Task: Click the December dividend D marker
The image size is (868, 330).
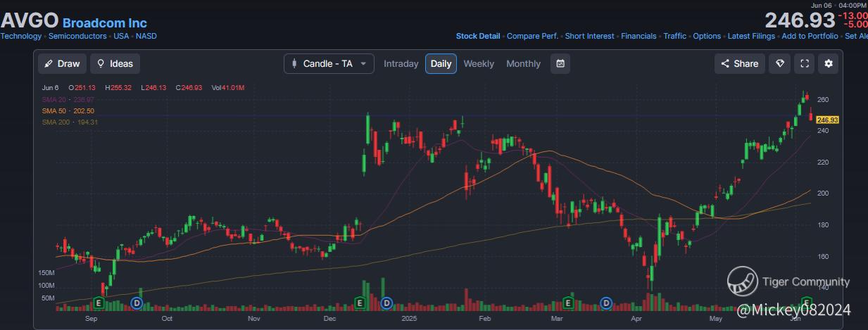Action: coord(386,303)
